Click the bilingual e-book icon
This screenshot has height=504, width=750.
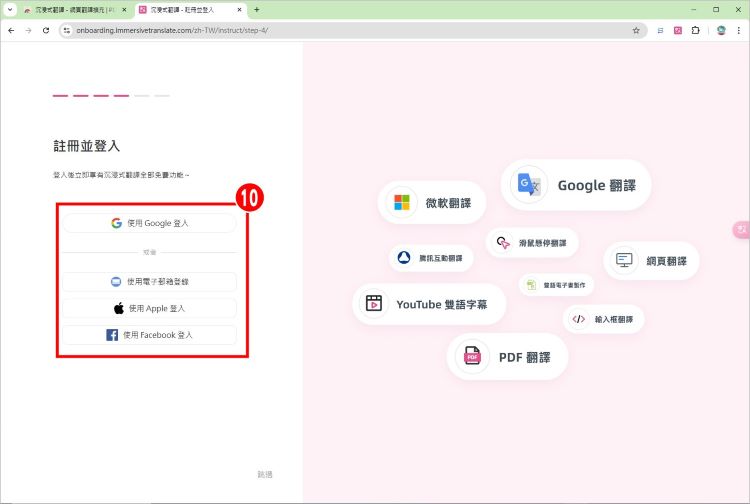[531, 285]
